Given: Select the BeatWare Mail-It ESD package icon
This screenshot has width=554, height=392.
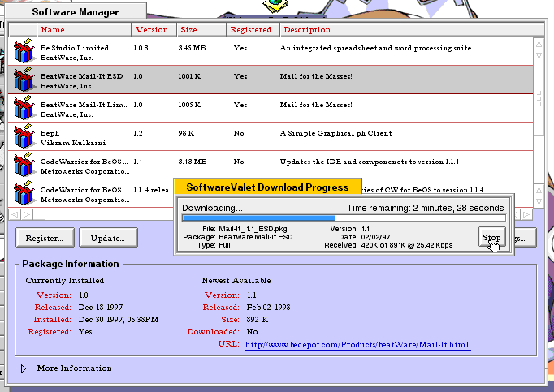Looking at the screenshot, I should 24,80.
